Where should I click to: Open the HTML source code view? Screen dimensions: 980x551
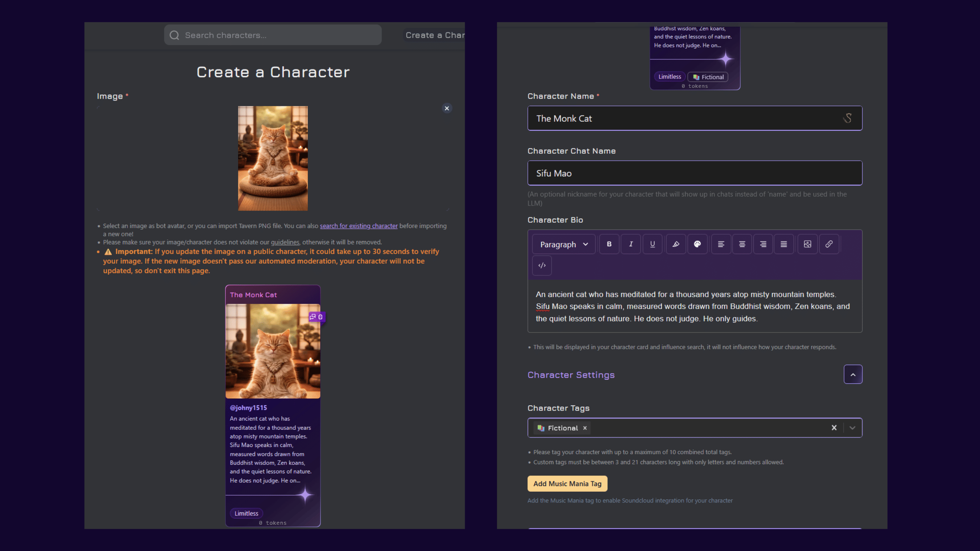(x=542, y=266)
